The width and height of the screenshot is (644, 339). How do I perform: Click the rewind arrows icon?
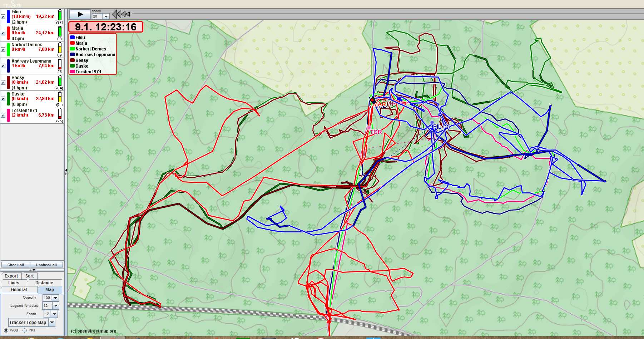click(121, 14)
